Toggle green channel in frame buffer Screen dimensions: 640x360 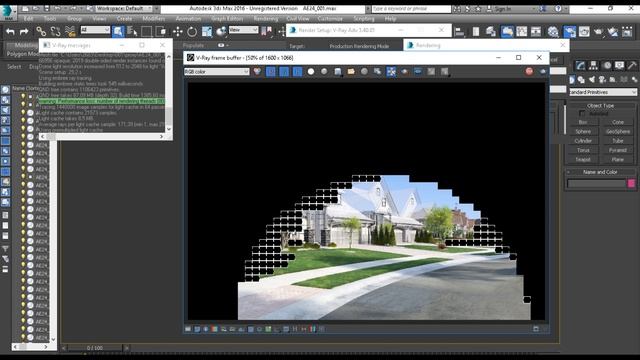[x=284, y=72]
